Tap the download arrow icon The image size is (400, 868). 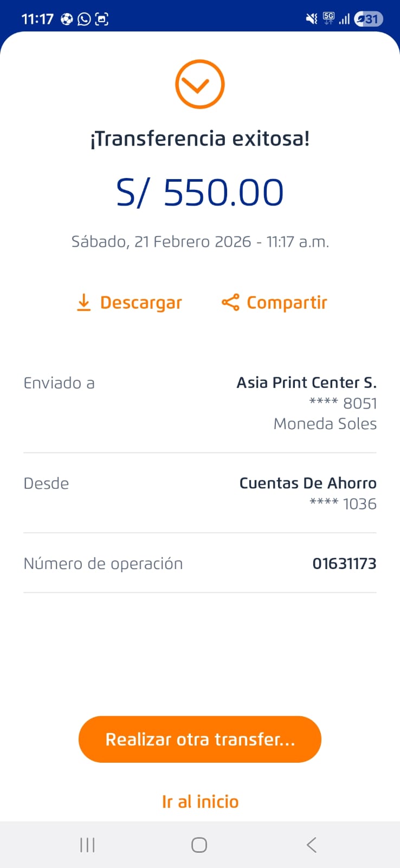pos(83,302)
